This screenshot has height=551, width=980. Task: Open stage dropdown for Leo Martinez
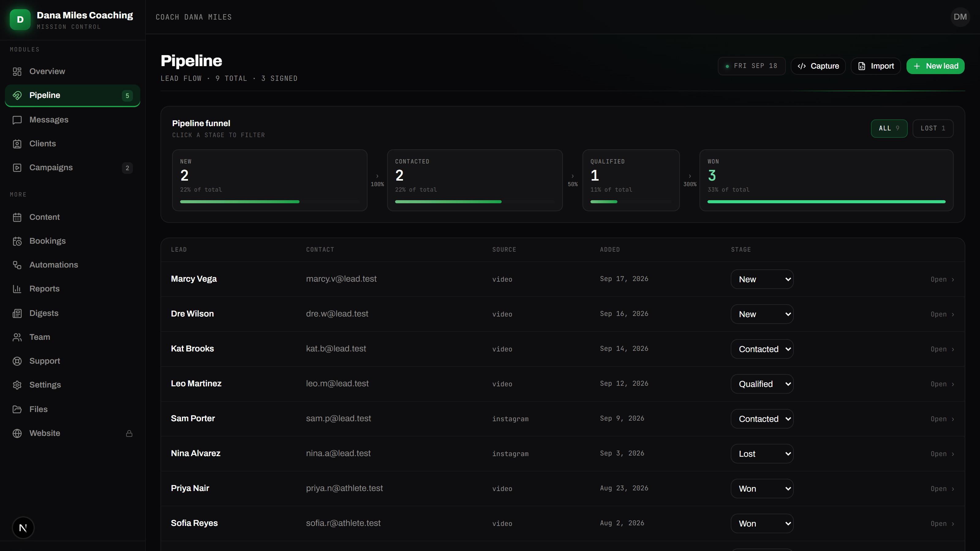pyautogui.click(x=762, y=384)
